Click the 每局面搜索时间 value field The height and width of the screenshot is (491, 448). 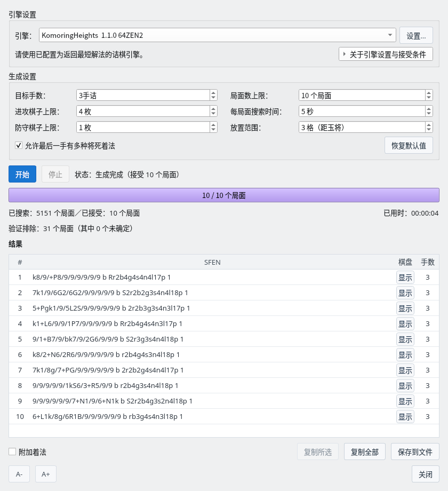coord(362,111)
